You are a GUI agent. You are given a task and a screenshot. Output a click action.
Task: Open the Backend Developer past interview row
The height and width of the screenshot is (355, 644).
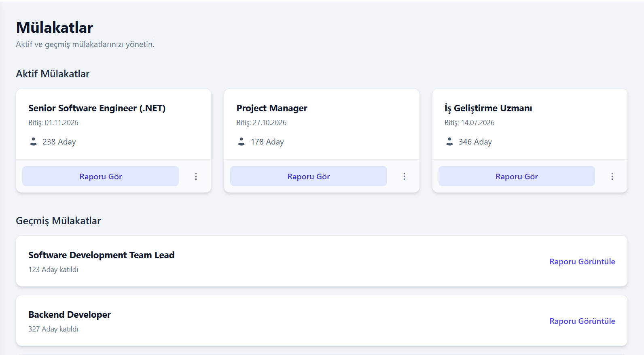[x=70, y=315]
